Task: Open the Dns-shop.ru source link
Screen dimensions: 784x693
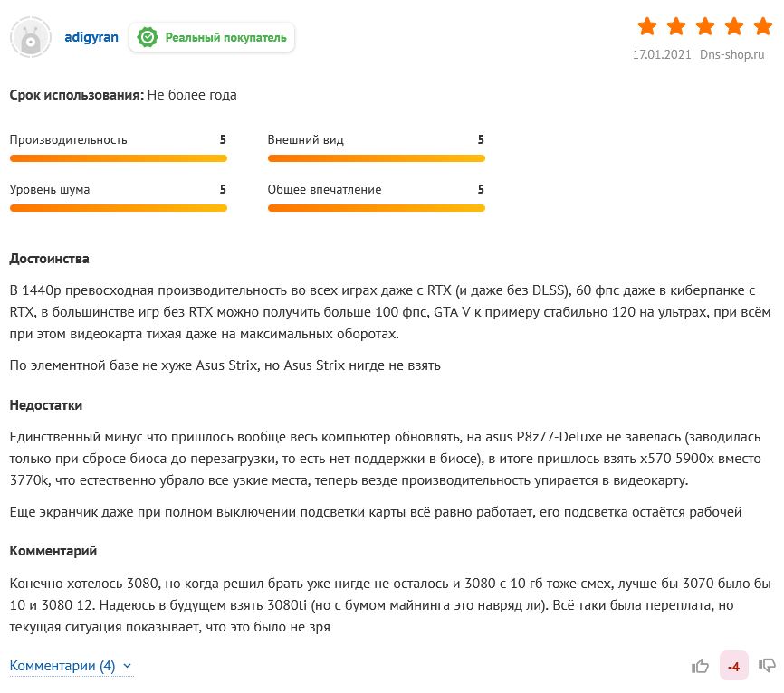Action: tap(735, 54)
